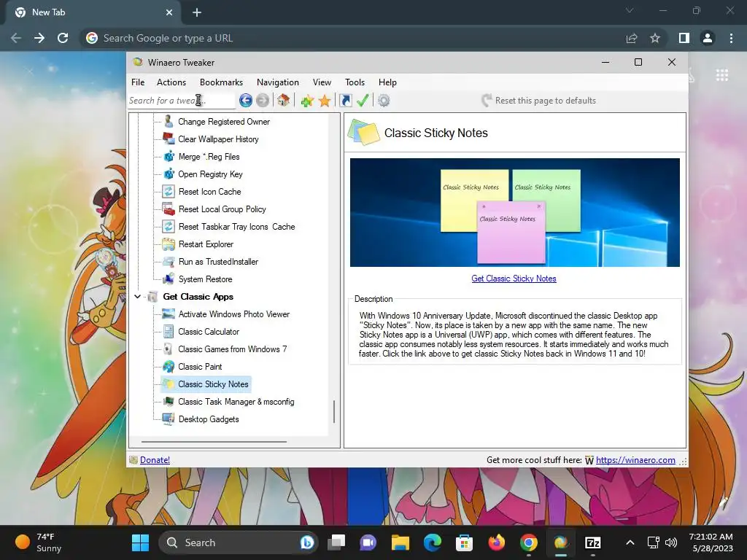Open the Actions menu
This screenshot has height=560, width=747.
(x=171, y=82)
